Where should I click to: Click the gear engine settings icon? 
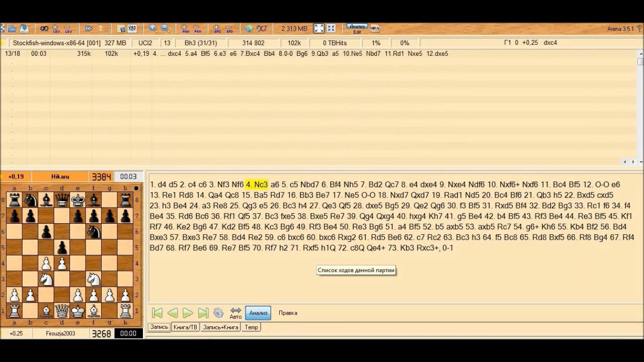click(x=218, y=313)
